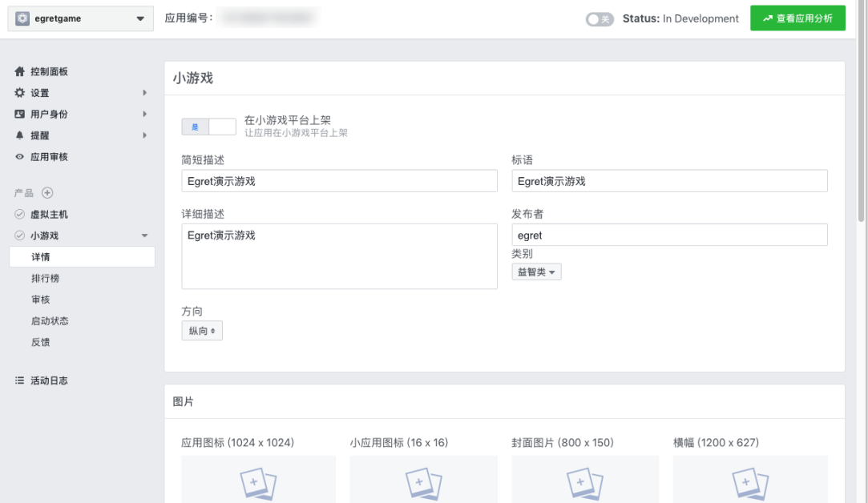Open the 设置 gear icon
This screenshot has width=868, height=503.
click(21, 92)
